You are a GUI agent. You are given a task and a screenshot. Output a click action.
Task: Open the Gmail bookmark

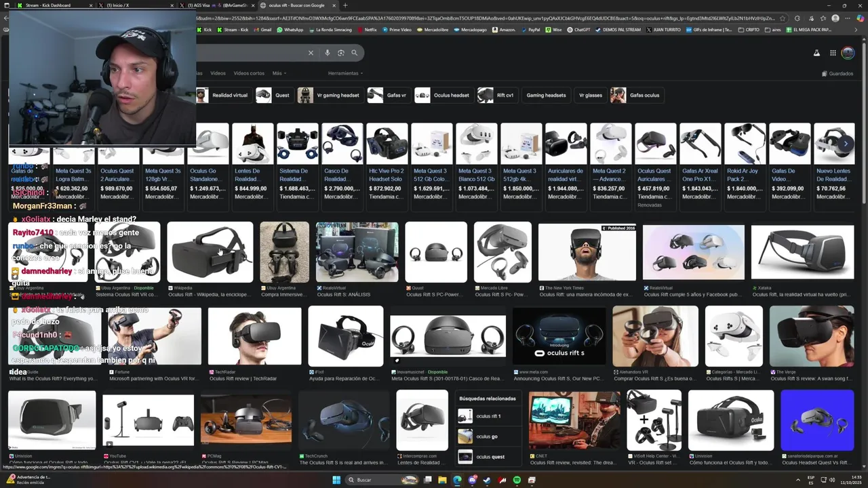coord(262,30)
